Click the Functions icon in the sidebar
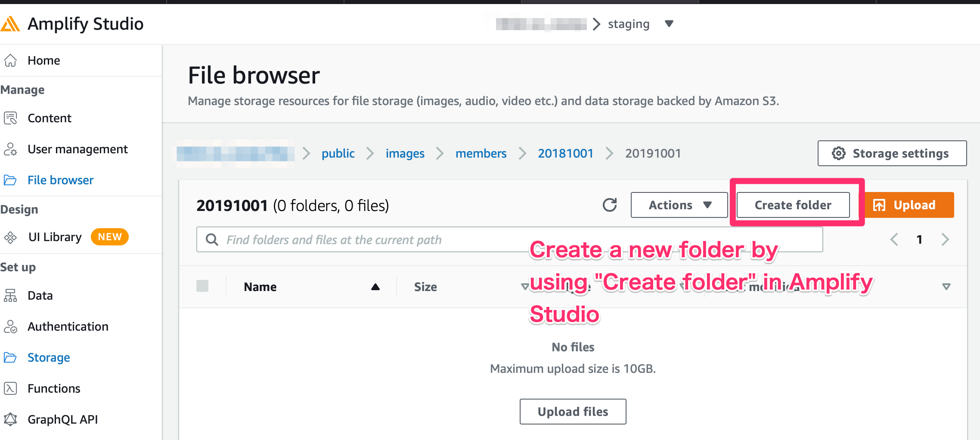980x440 pixels. [x=10, y=388]
